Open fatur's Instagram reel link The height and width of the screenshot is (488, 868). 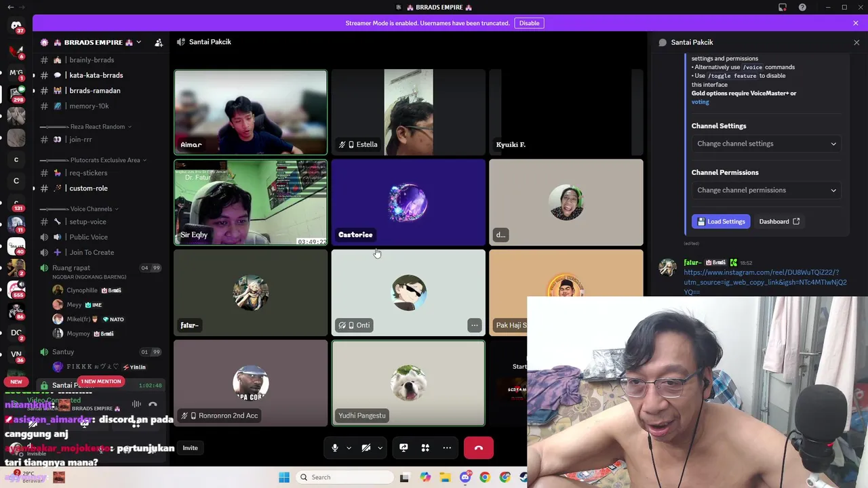point(765,282)
